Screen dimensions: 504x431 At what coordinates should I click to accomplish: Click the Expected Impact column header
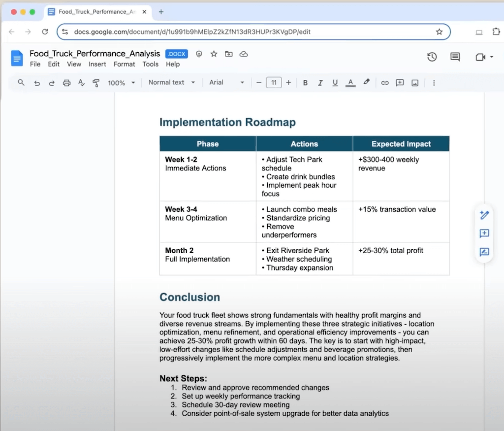coord(401,144)
